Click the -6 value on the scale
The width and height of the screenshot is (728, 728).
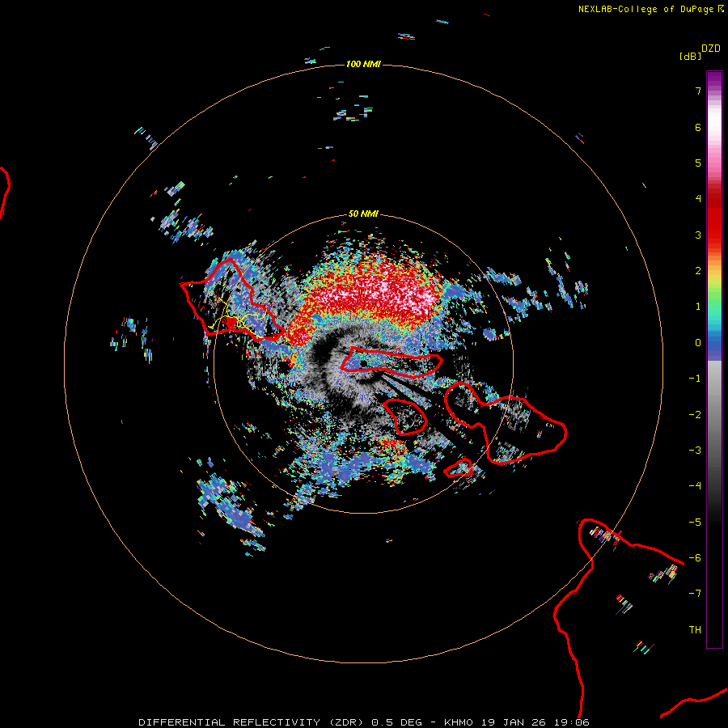coord(695,558)
